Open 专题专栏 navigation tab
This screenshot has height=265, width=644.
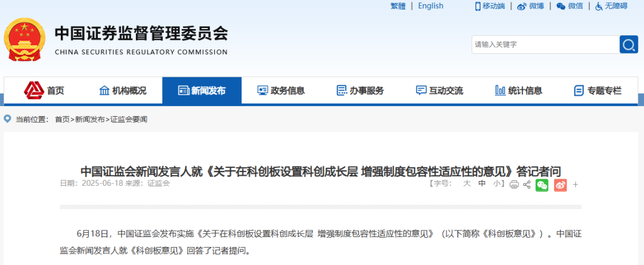point(598,91)
